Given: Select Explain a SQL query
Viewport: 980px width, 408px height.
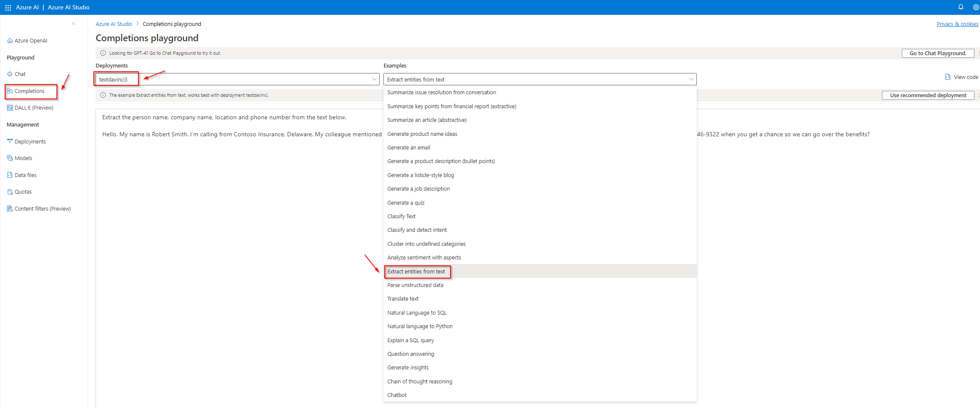Looking at the screenshot, I should coord(540,340).
